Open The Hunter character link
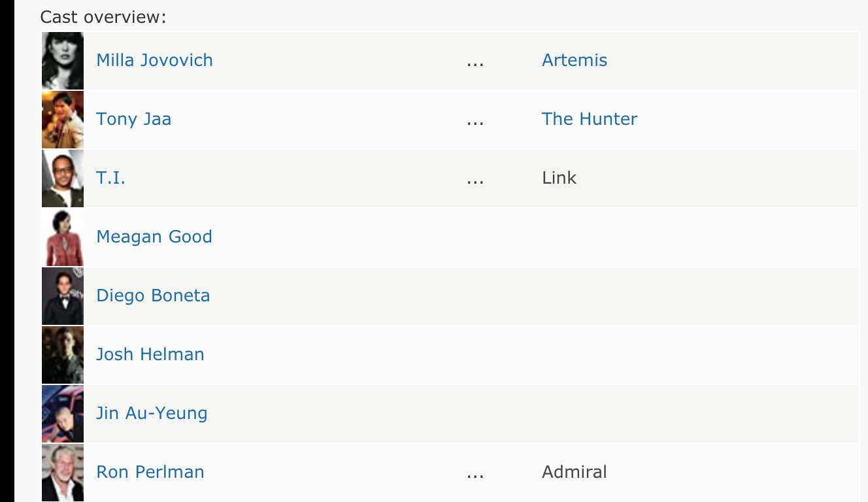 point(590,119)
